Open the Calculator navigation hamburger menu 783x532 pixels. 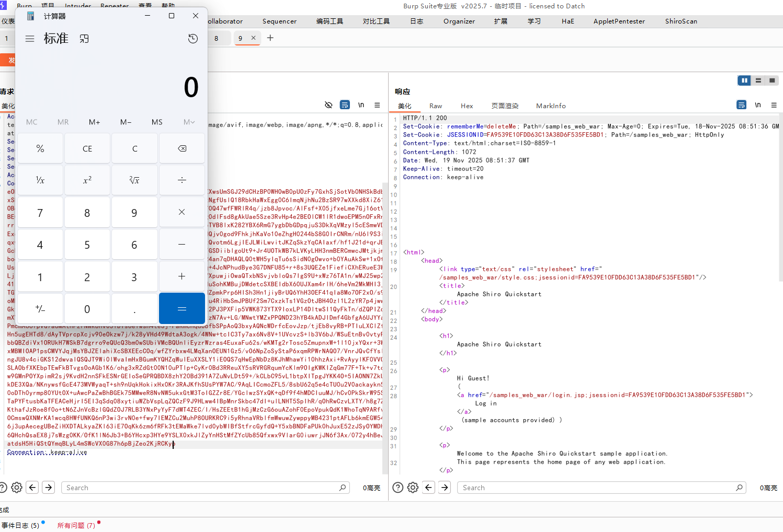(x=30, y=39)
